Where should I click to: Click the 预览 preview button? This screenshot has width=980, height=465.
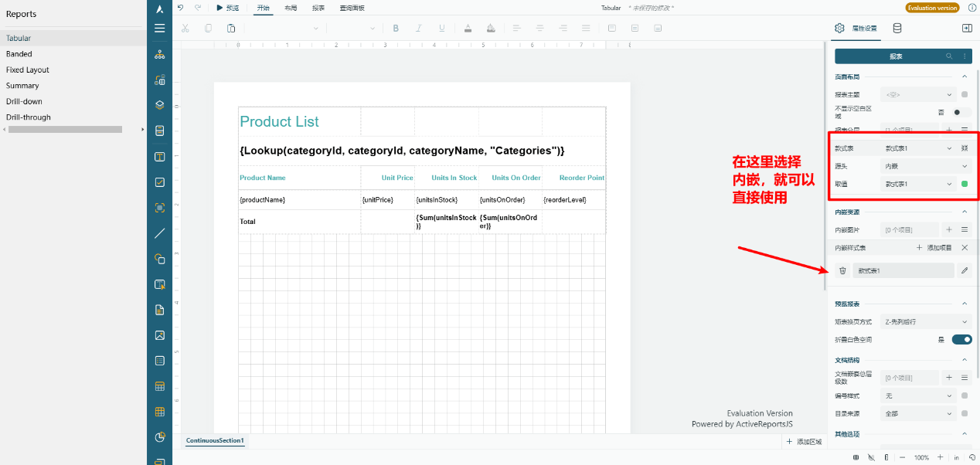[x=228, y=8]
